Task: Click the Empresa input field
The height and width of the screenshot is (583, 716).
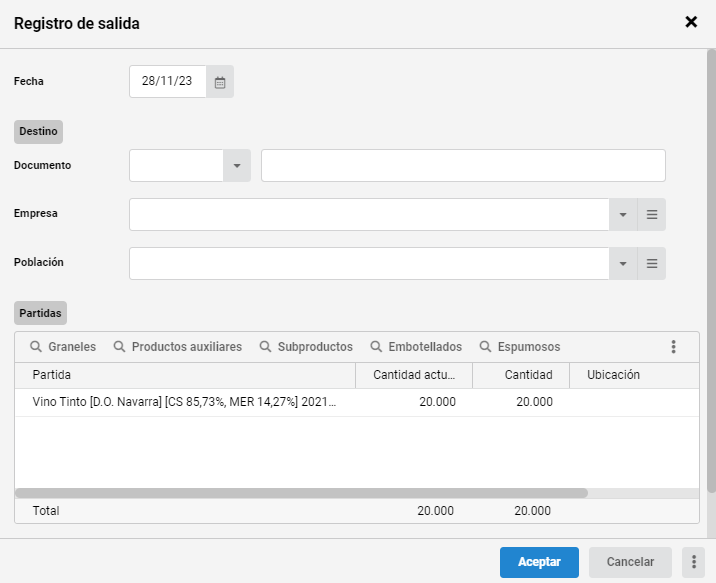Action: [x=369, y=215]
